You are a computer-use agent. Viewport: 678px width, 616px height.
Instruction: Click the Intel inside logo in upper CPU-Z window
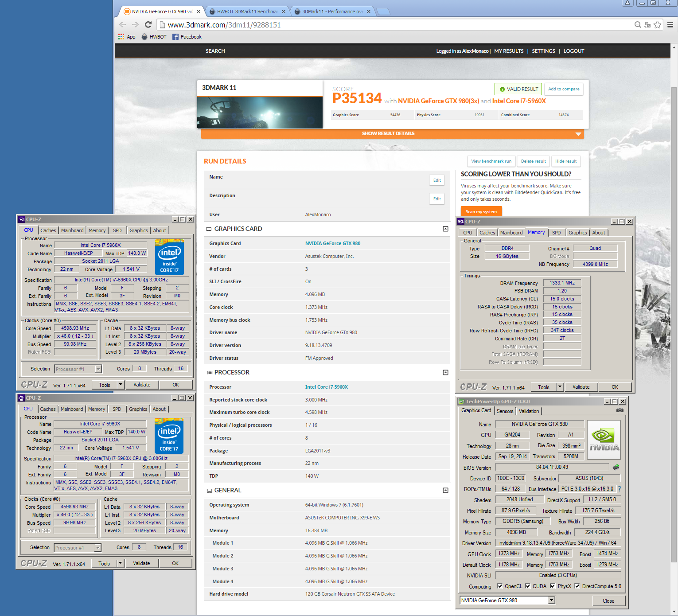pyautogui.click(x=169, y=257)
